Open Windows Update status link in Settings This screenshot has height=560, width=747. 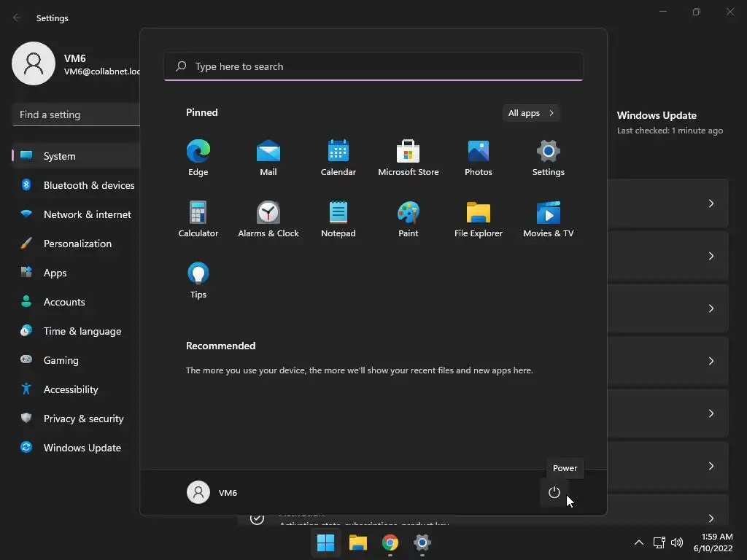click(670, 122)
